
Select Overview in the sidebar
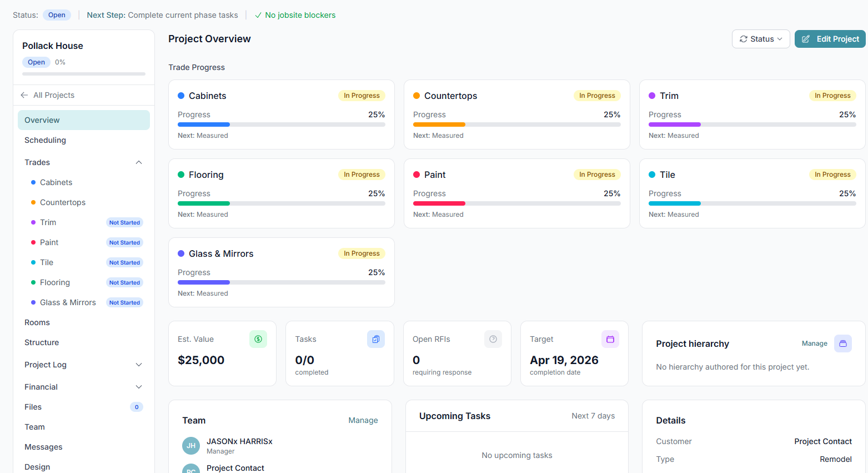(84, 120)
